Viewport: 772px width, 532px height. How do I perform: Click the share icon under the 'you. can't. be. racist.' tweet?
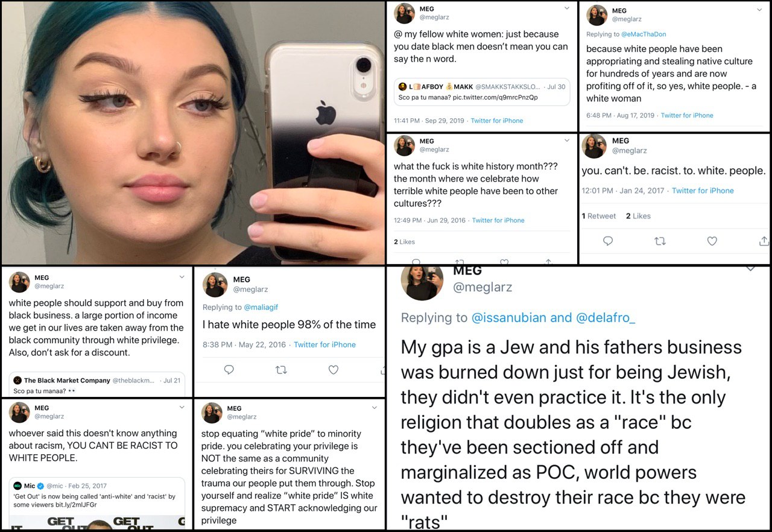point(764,241)
